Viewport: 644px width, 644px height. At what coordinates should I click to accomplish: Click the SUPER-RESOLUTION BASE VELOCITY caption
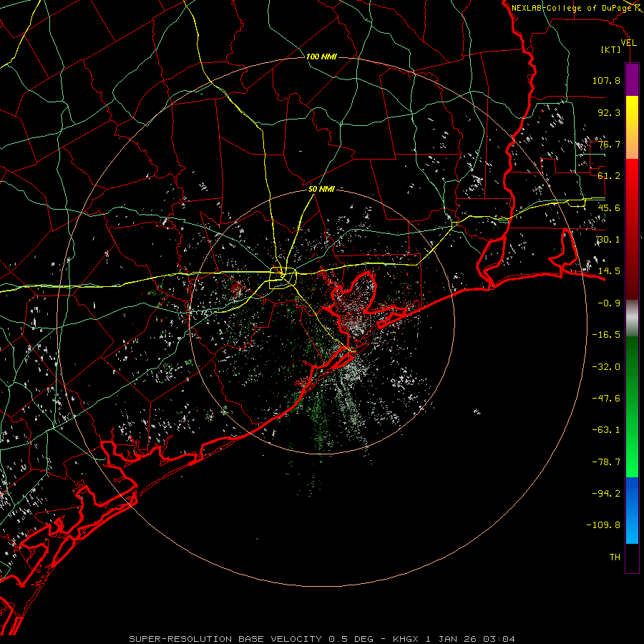[x=225, y=639]
